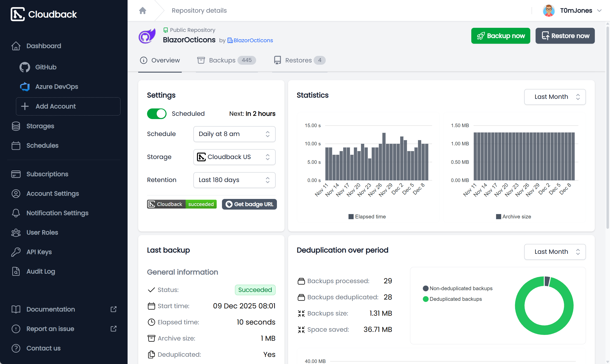Open API Keys with key icon
The height and width of the screenshot is (364, 610).
coord(16,252)
